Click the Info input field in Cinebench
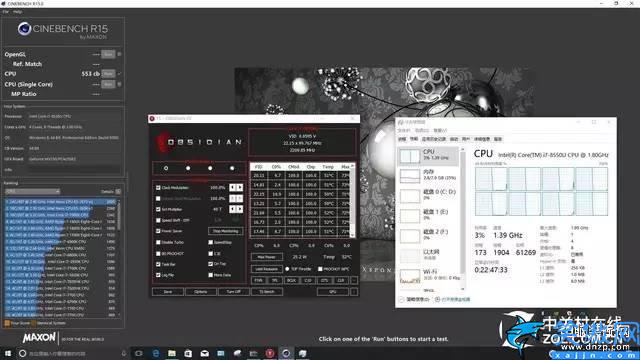The height and width of the screenshot is (360, 640). [74, 169]
